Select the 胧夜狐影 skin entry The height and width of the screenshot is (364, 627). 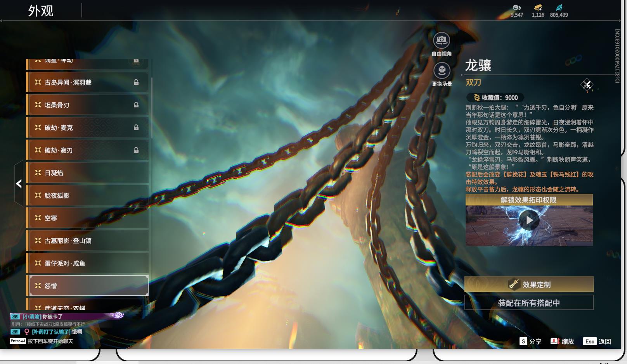tap(88, 195)
